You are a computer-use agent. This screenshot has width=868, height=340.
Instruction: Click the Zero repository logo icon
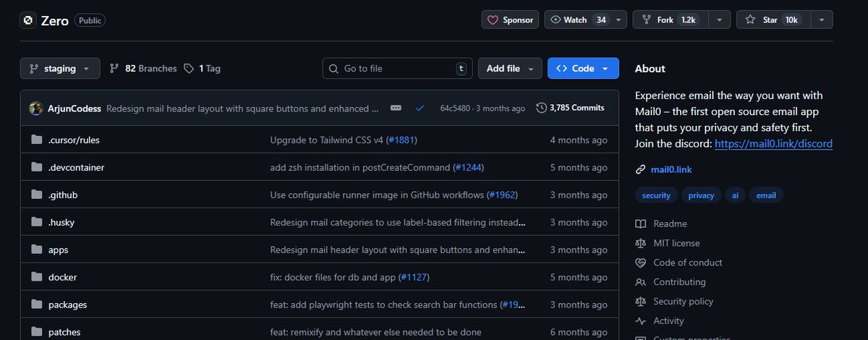pos(27,20)
